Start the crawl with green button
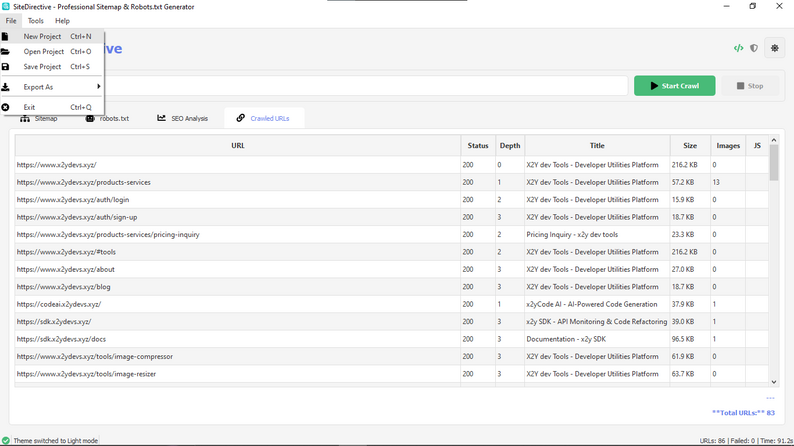Image resolution: width=794 pixels, height=446 pixels. [674, 86]
